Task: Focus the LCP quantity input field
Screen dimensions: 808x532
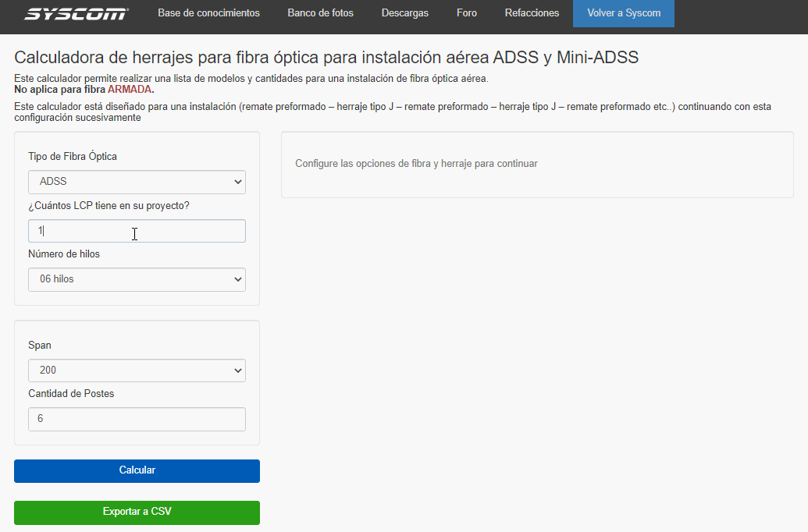Action: point(137,231)
